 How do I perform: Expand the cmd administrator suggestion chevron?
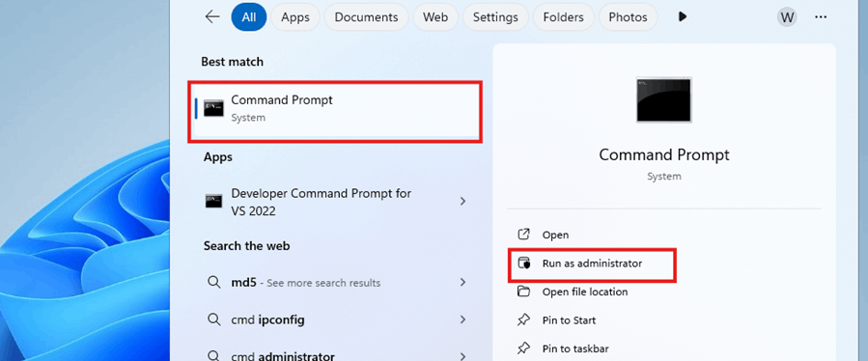[x=462, y=356]
